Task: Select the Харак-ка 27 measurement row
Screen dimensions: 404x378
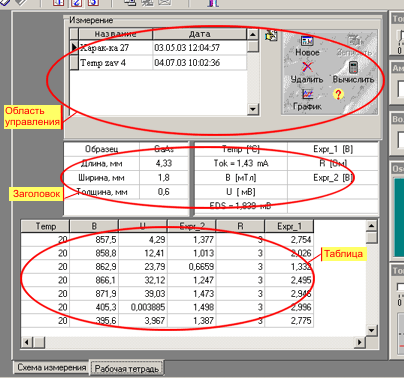Action: (x=158, y=48)
